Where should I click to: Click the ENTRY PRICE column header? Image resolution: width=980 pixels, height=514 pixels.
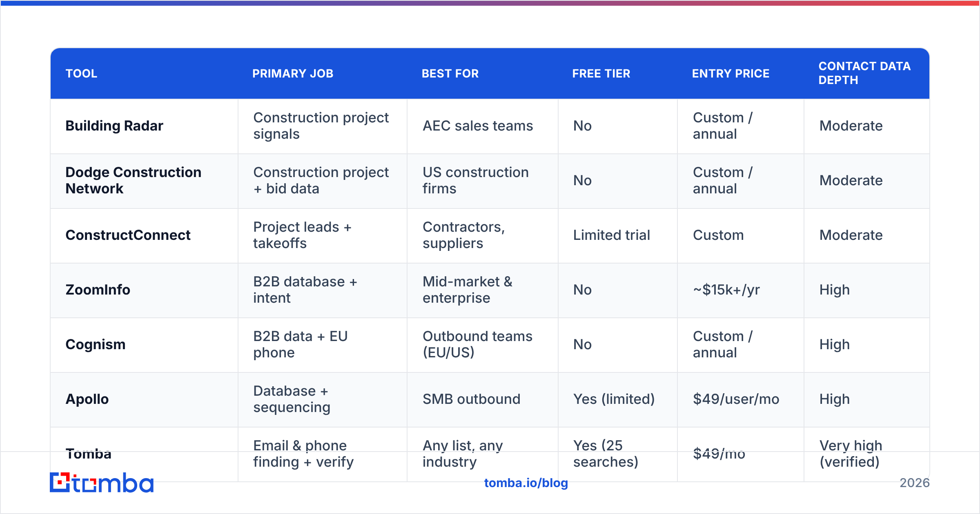click(731, 73)
